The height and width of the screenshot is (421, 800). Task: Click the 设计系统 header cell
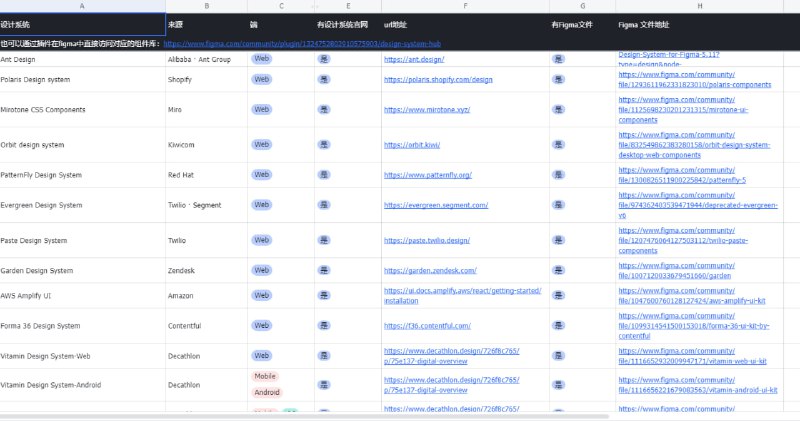pos(82,24)
